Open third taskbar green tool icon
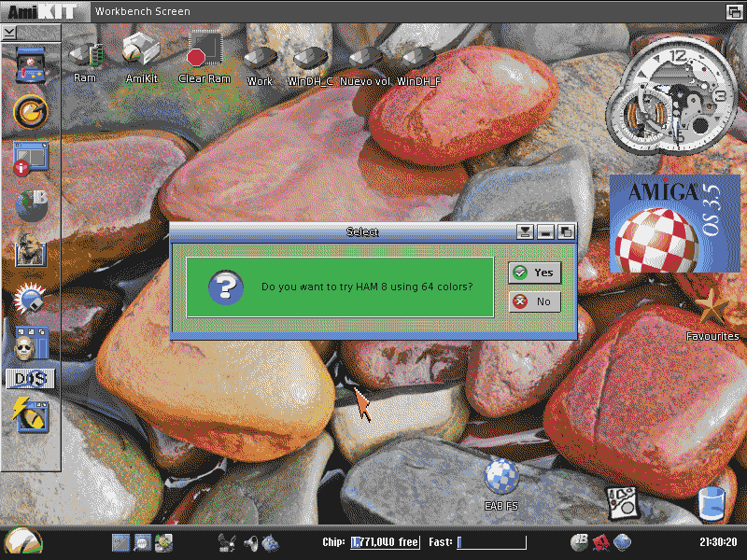 click(163, 542)
